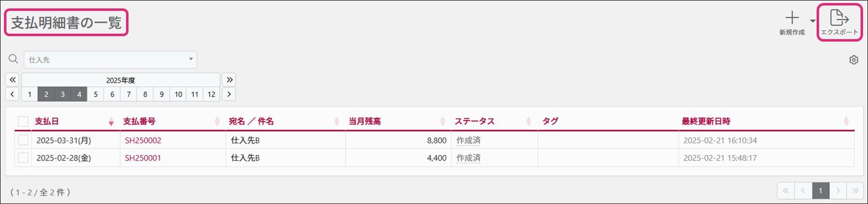Select month 12 tab
868x204 pixels.
pos(212,94)
